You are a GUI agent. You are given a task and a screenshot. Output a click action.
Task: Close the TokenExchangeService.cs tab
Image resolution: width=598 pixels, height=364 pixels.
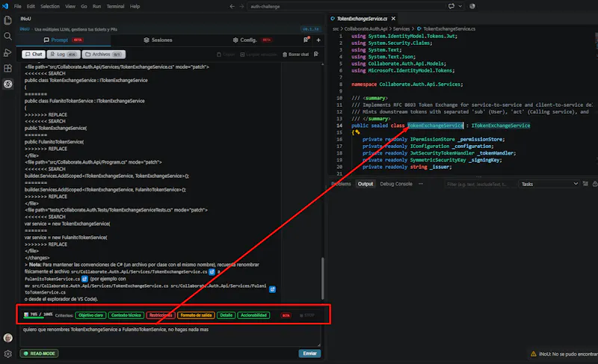point(393,18)
